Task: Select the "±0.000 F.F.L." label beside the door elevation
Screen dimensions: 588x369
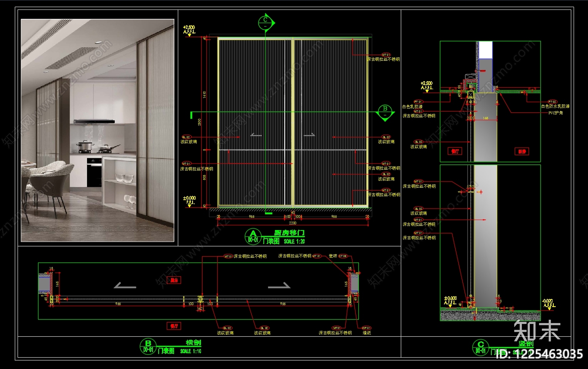Action: pos(190,200)
